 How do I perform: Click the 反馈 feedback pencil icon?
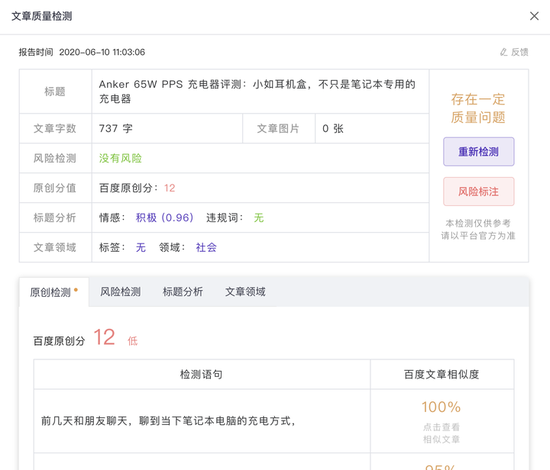coord(503,52)
